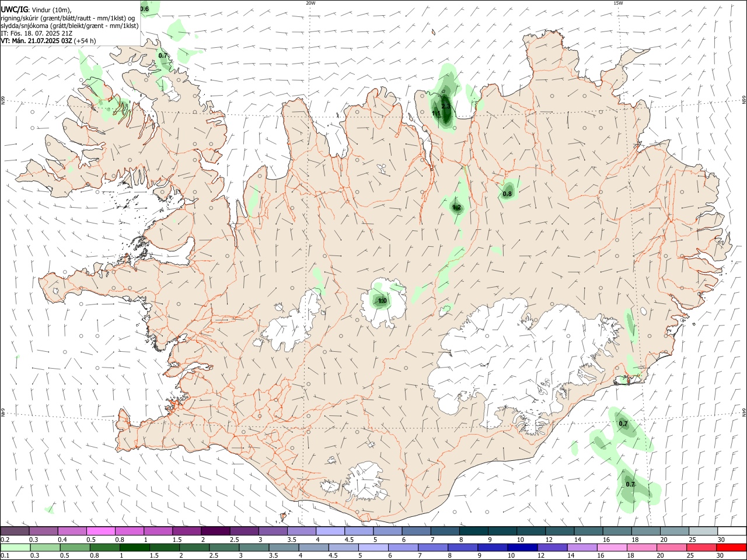Click the 20W longitude label at top
Viewport: 747px width, 560px height.
[310, 3]
